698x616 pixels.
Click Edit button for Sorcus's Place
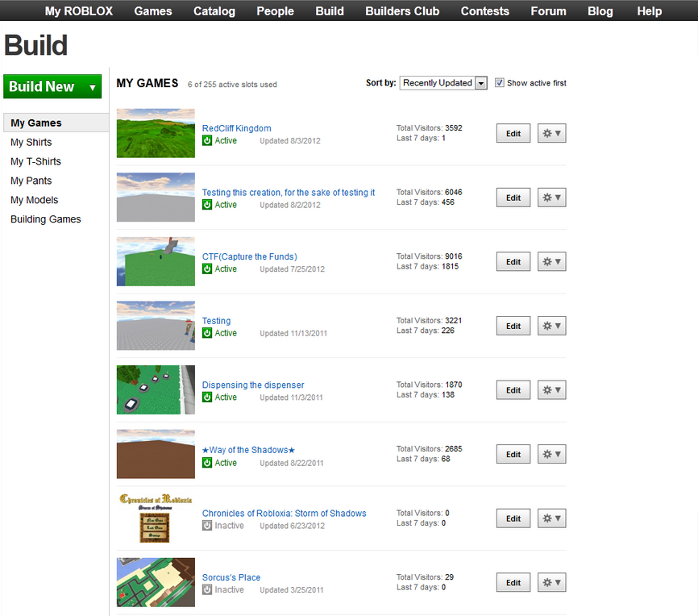click(513, 582)
